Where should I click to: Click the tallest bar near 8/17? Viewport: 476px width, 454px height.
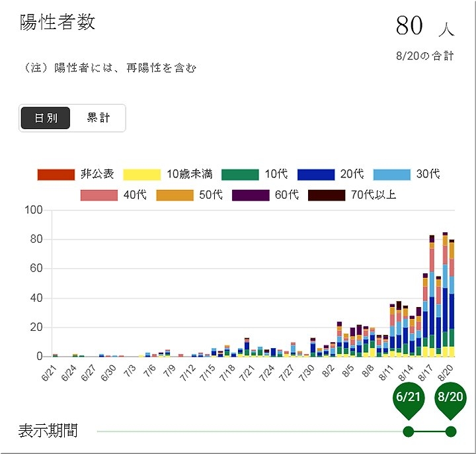pyautogui.click(x=432, y=298)
